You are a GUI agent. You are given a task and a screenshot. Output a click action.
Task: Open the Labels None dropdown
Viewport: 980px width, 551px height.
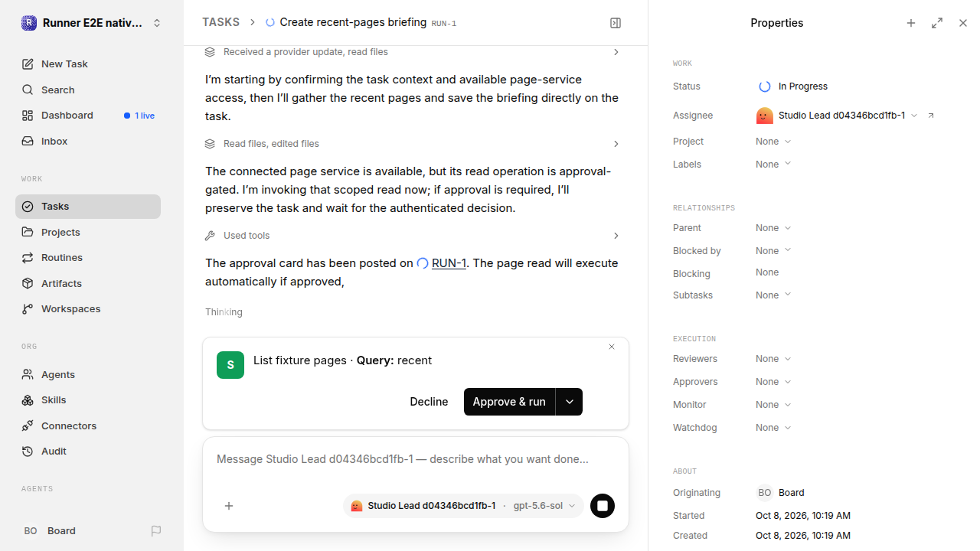point(773,165)
